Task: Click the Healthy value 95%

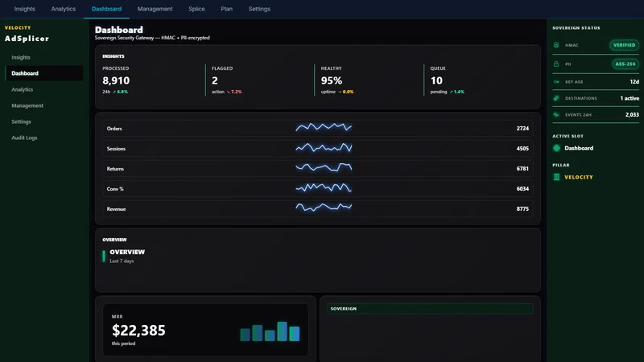Action: [x=332, y=80]
